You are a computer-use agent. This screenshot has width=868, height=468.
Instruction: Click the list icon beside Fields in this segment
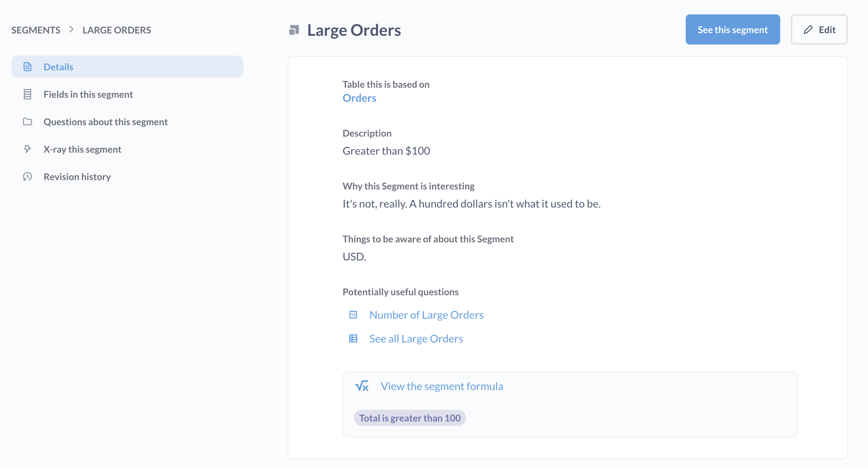pyautogui.click(x=27, y=94)
